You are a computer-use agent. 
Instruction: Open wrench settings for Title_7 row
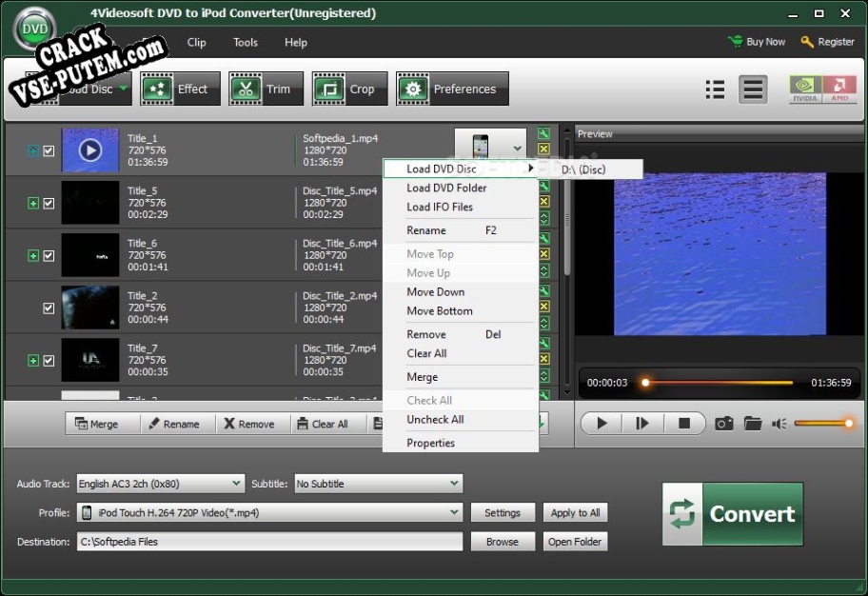coord(544,344)
